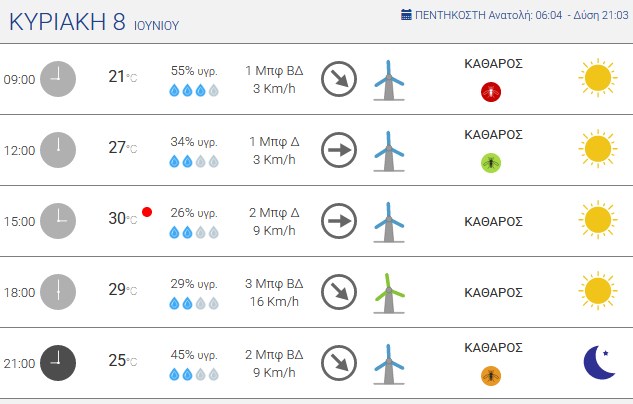Click the sunrise and sunset times text
Viewport: 633px width, 404px height.
(559, 15)
